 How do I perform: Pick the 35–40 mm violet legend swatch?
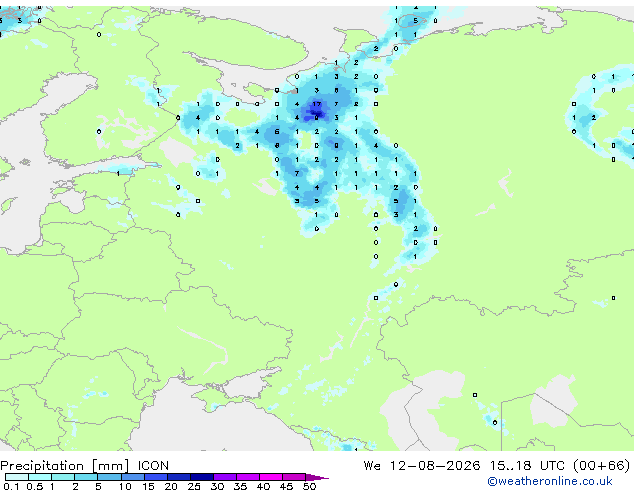click(248, 477)
